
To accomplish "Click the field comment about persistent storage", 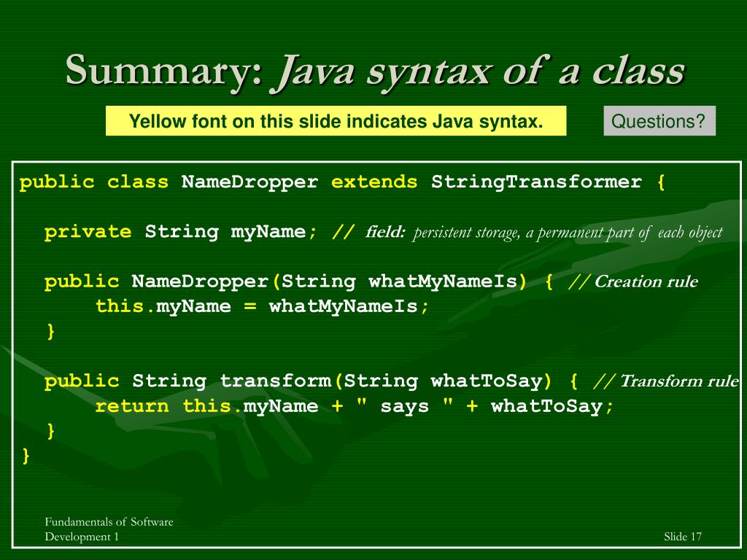I will point(544,233).
